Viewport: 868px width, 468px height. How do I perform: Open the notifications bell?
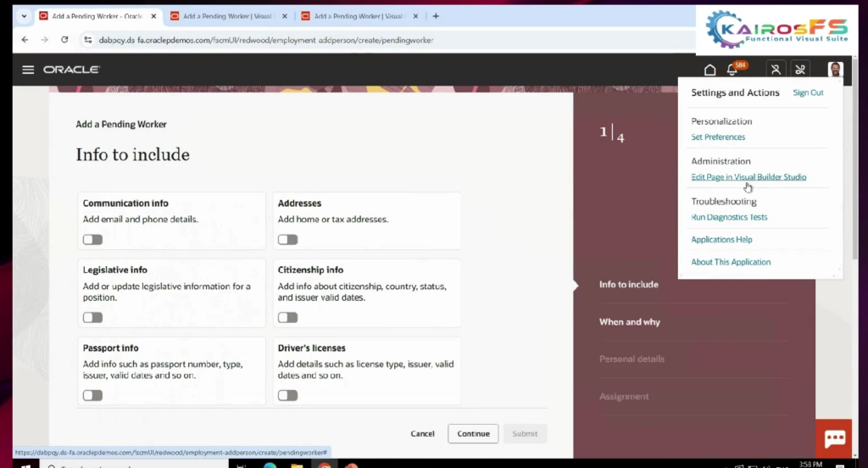click(x=732, y=70)
